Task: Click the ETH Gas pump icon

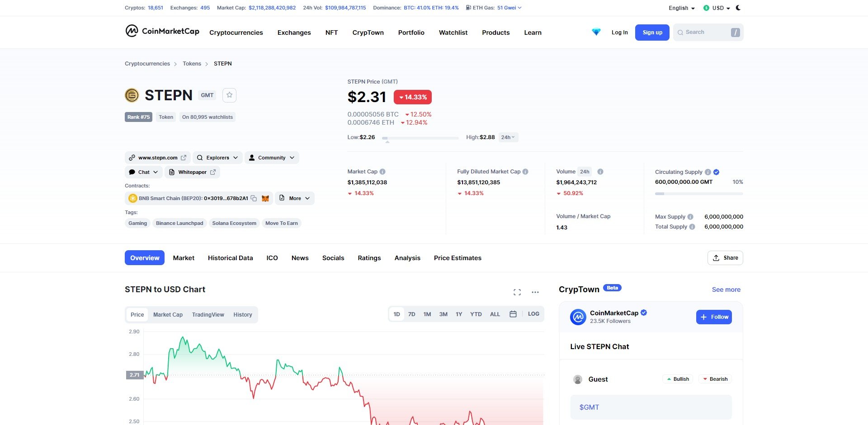Action: pos(468,8)
